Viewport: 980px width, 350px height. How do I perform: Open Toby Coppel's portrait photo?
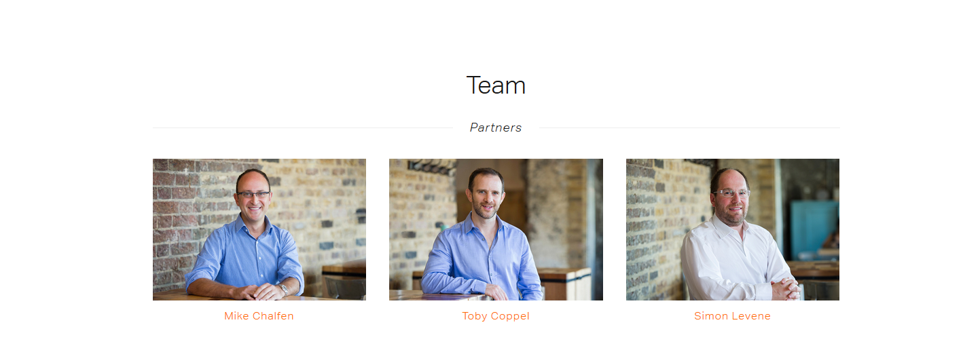coord(496,229)
